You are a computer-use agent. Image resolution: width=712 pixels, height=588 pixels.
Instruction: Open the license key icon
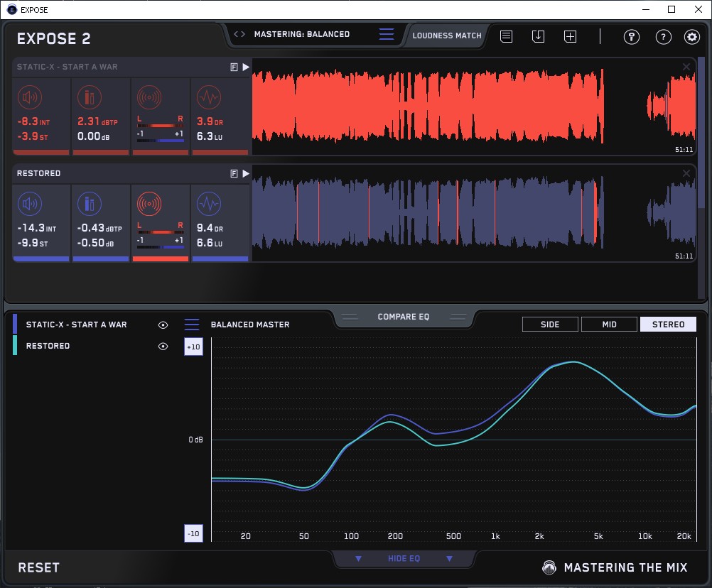point(631,37)
